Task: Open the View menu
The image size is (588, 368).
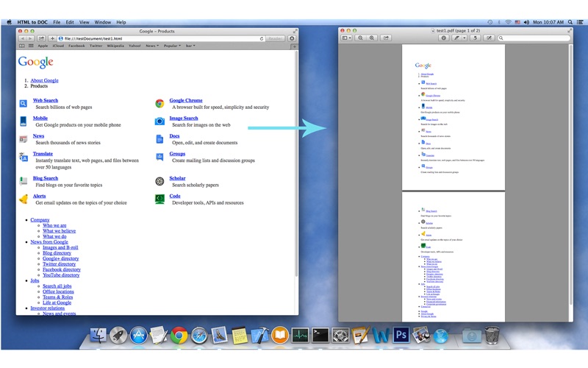Action: point(84,22)
